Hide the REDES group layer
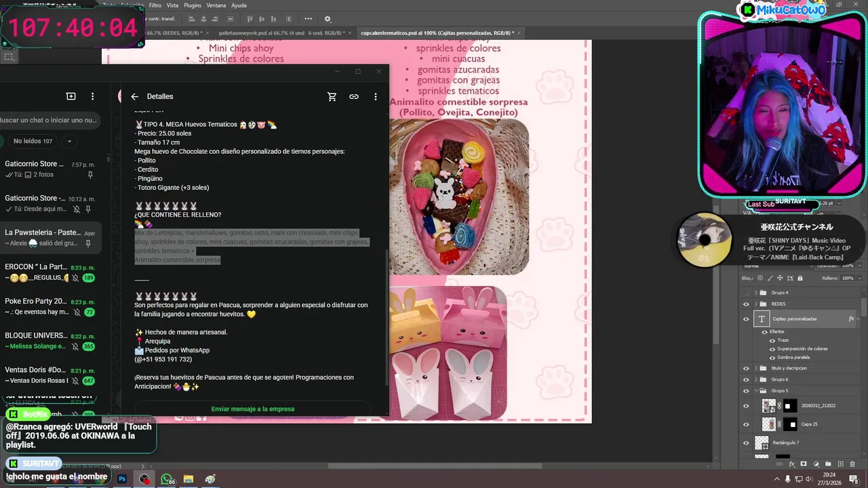The height and width of the screenshot is (488, 868). coord(746,304)
